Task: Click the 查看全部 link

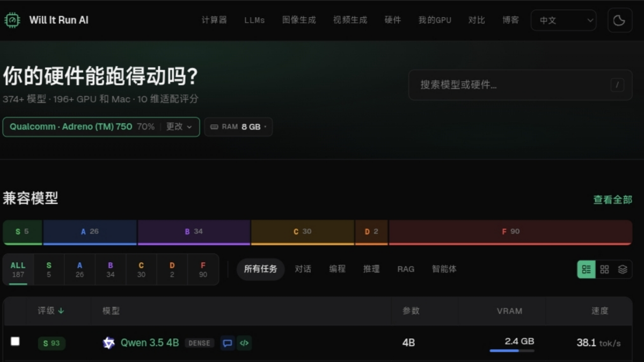Action: 613,200
